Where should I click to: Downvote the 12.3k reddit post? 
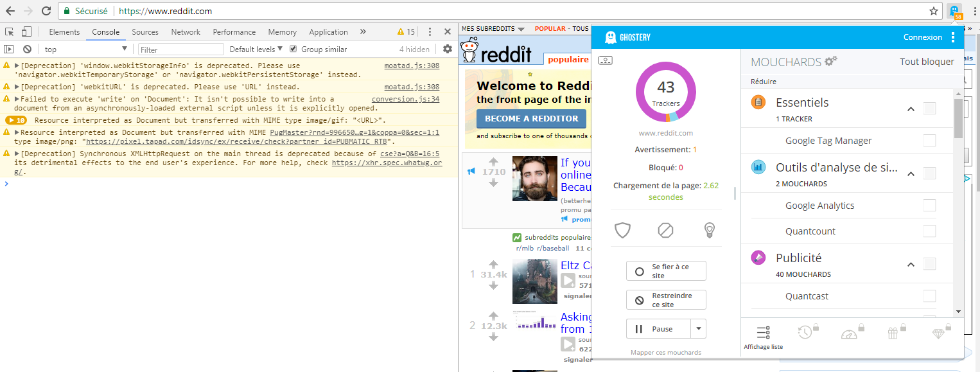(x=493, y=337)
